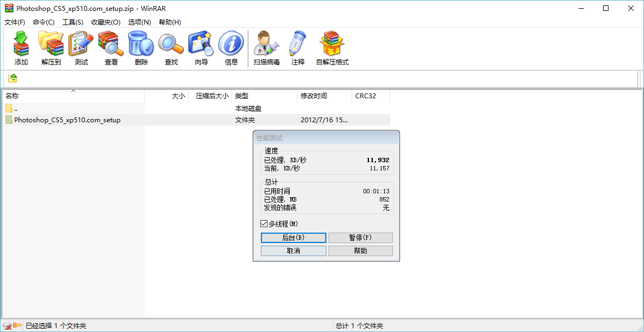Click status text 总计 1 个文件夹
Image resolution: width=644 pixels, height=332 pixels.
(359, 326)
